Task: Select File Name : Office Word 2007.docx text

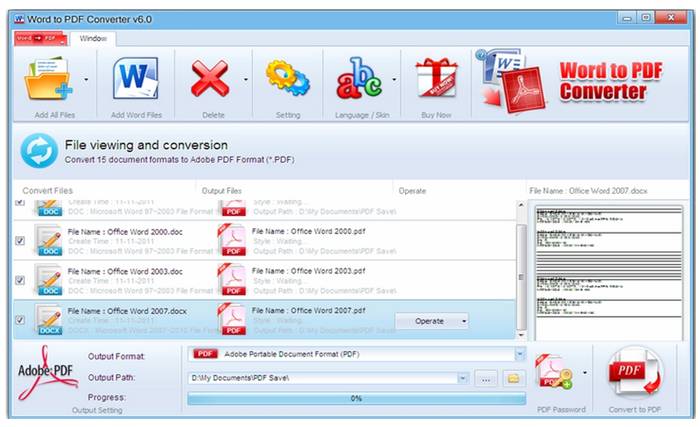Action: (x=127, y=311)
